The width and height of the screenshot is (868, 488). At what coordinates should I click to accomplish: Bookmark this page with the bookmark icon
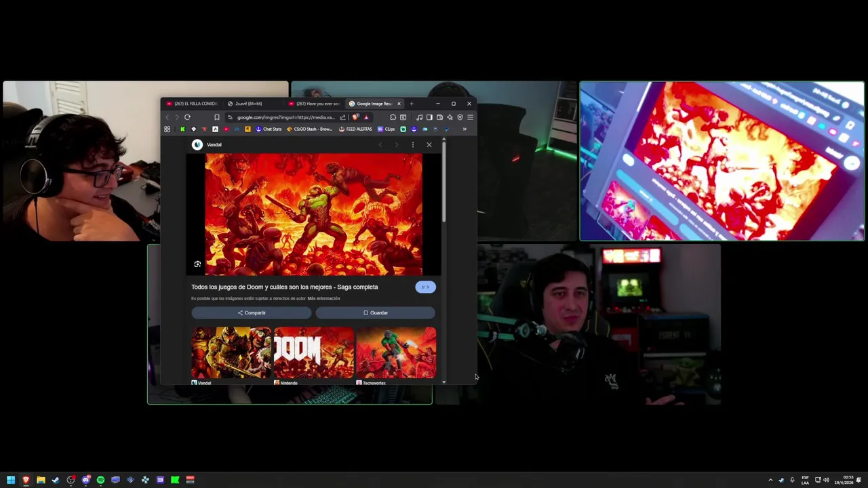[217, 117]
